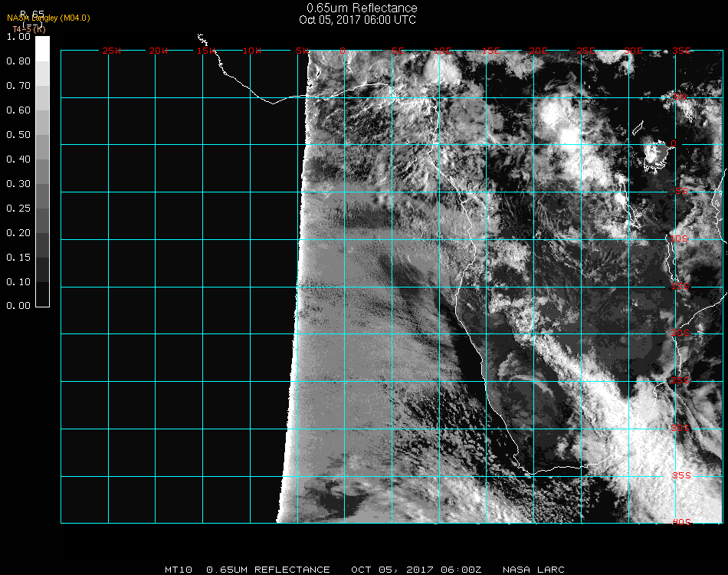Click the "OCT 05, 2017 06:00Z" footer text
728x575 pixels.
pos(416,570)
